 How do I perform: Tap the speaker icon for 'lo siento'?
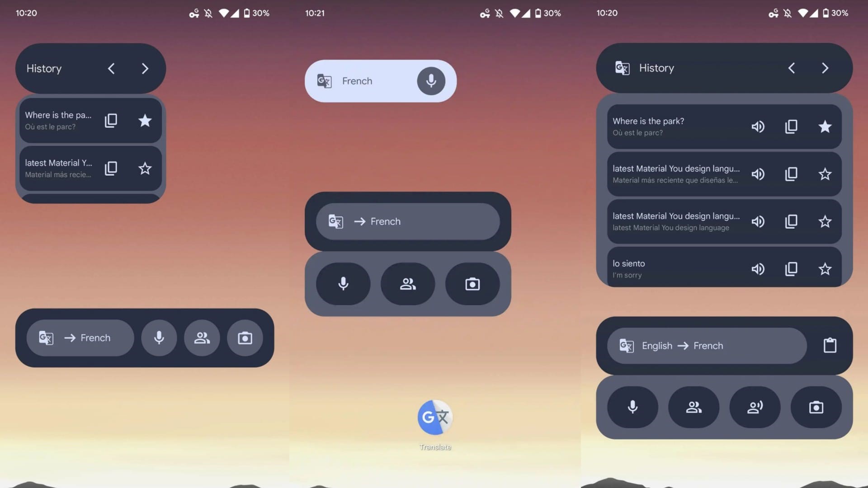coord(758,269)
